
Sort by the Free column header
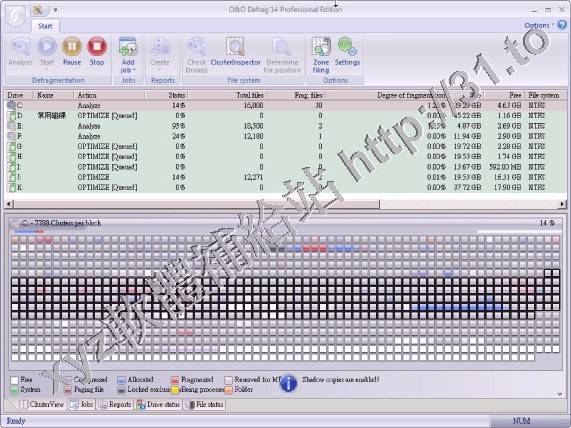504,95
